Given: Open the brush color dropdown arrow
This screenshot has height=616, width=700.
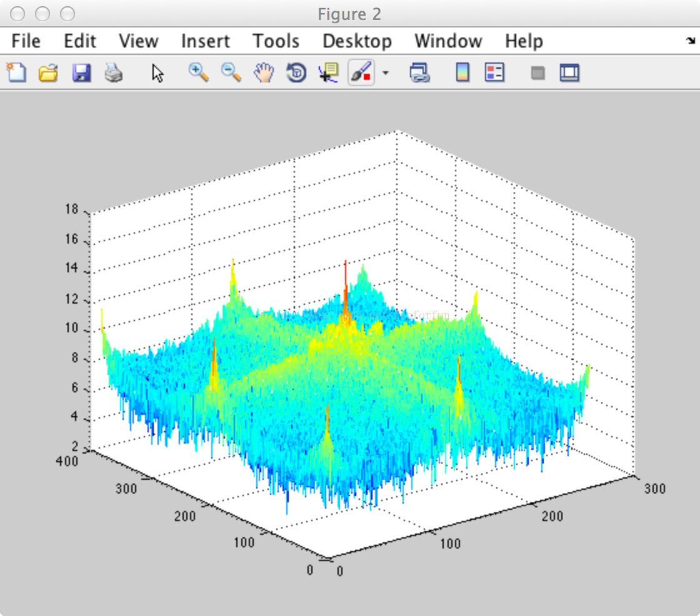Looking at the screenshot, I should click(385, 72).
